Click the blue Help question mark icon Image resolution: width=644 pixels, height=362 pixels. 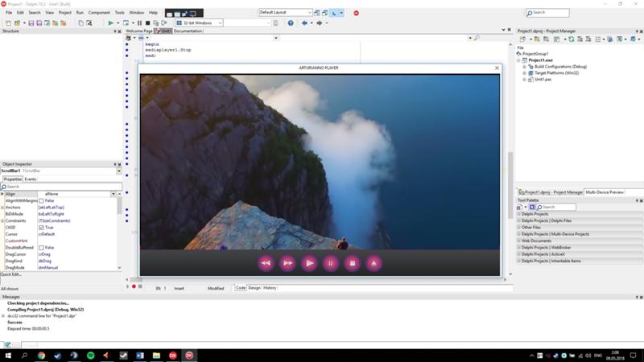tap(291, 23)
